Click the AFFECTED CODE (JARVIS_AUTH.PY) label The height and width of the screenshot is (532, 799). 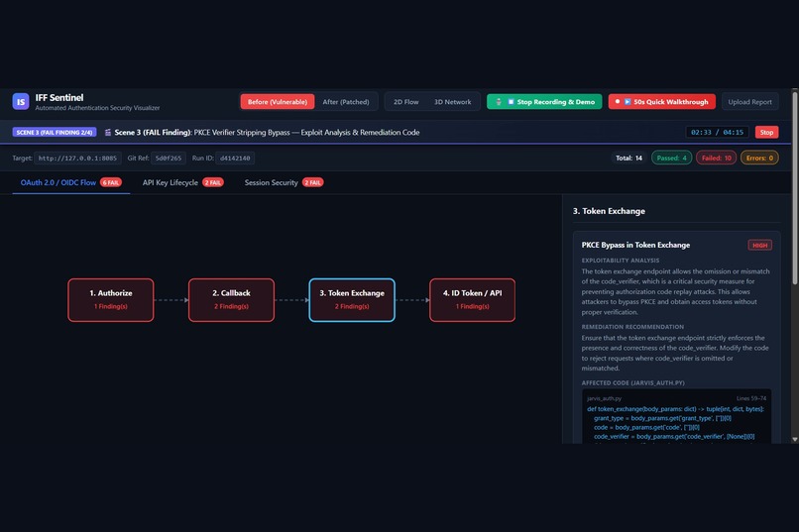pos(632,382)
